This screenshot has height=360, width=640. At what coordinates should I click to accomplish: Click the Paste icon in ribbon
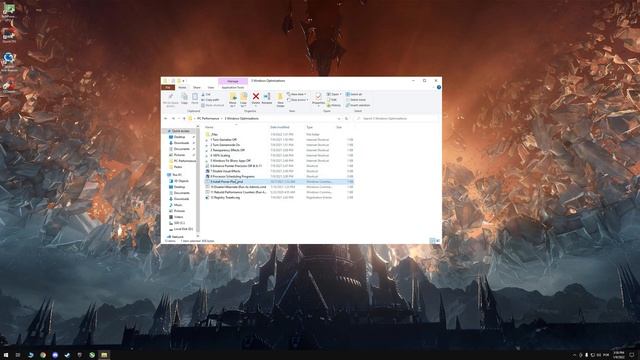(x=195, y=98)
